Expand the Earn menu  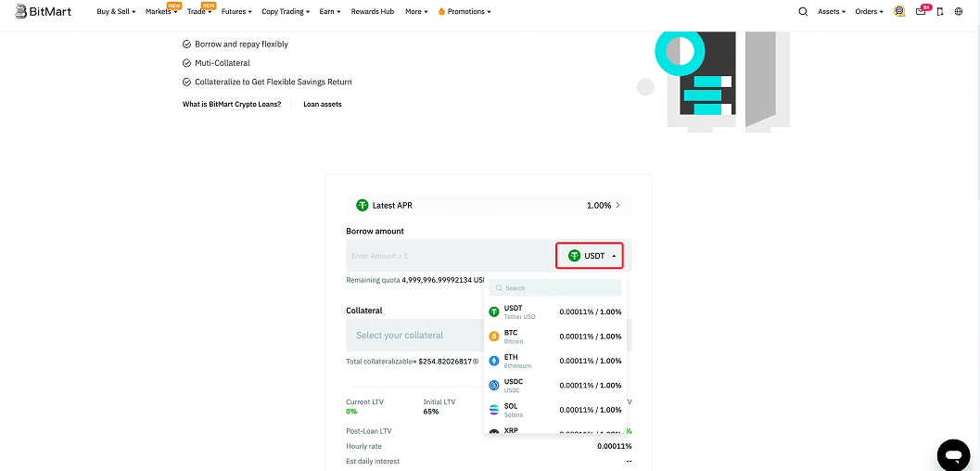click(x=330, y=11)
